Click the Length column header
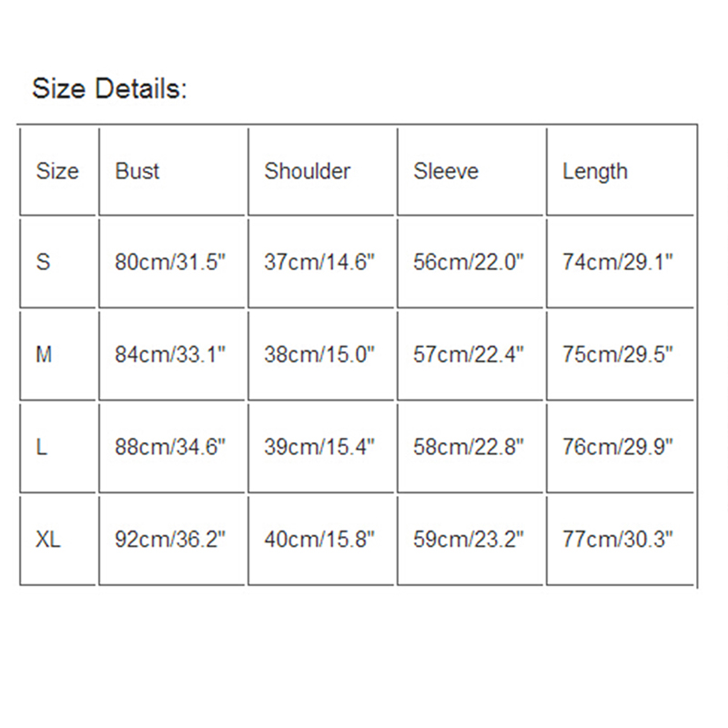 pos(595,171)
